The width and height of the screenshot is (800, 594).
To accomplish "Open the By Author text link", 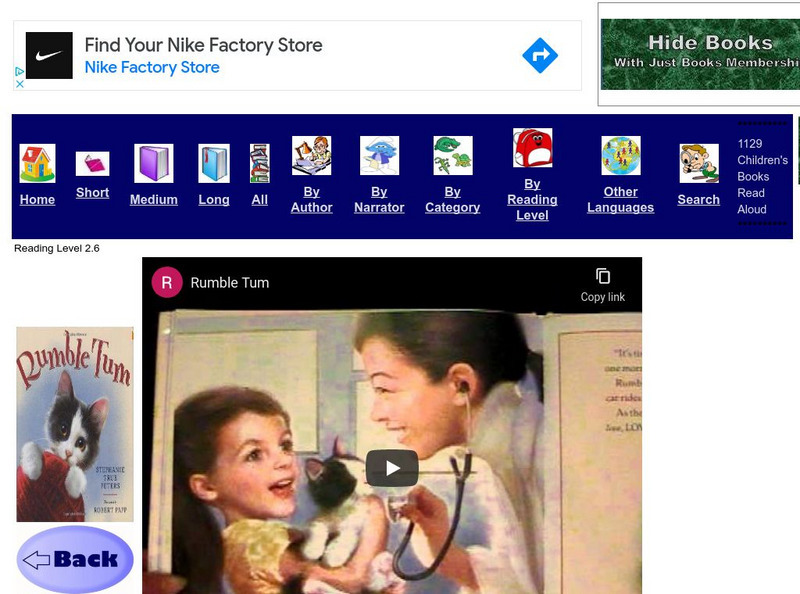I will pyautogui.click(x=311, y=200).
